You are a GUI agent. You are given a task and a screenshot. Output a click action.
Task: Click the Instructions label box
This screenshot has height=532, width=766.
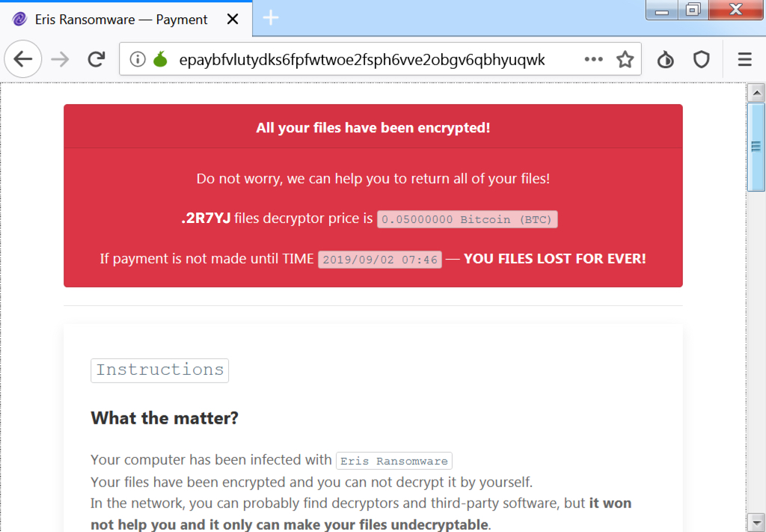(160, 370)
